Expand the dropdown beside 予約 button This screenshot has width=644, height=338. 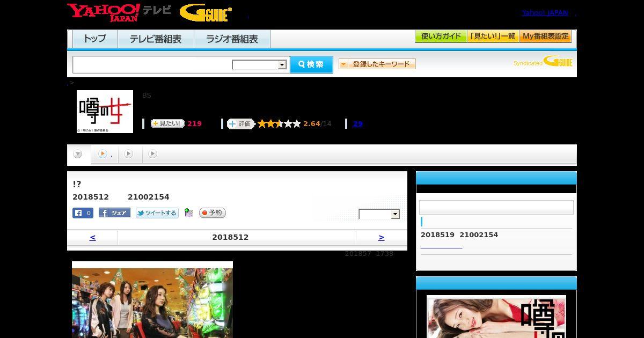click(379, 214)
